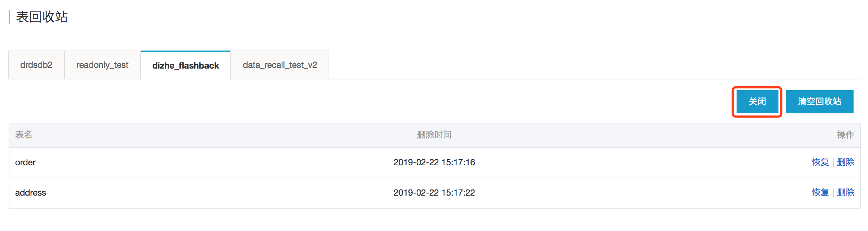Select the order table name cell
The width and height of the screenshot is (868, 231).
25,162
